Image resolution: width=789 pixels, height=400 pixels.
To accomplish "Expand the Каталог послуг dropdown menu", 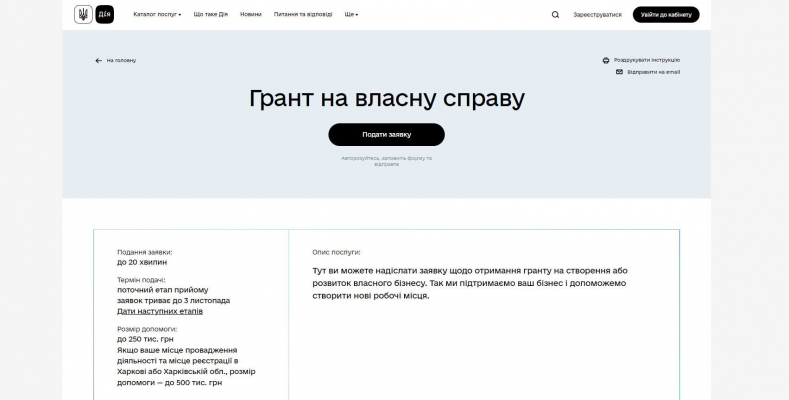I will [x=158, y=15].
